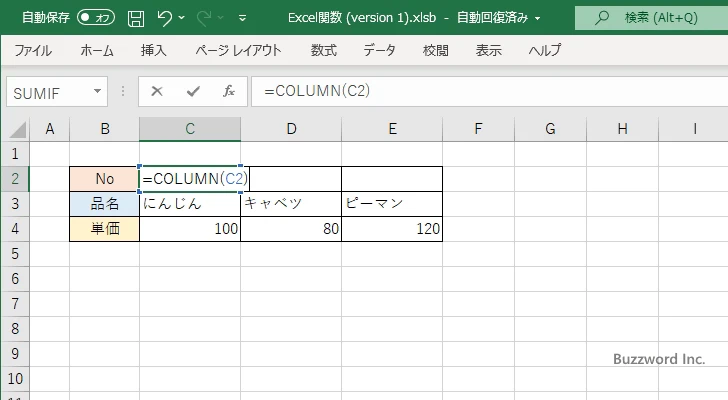
Task: Select row 3 header
Action: coord(15,204)
